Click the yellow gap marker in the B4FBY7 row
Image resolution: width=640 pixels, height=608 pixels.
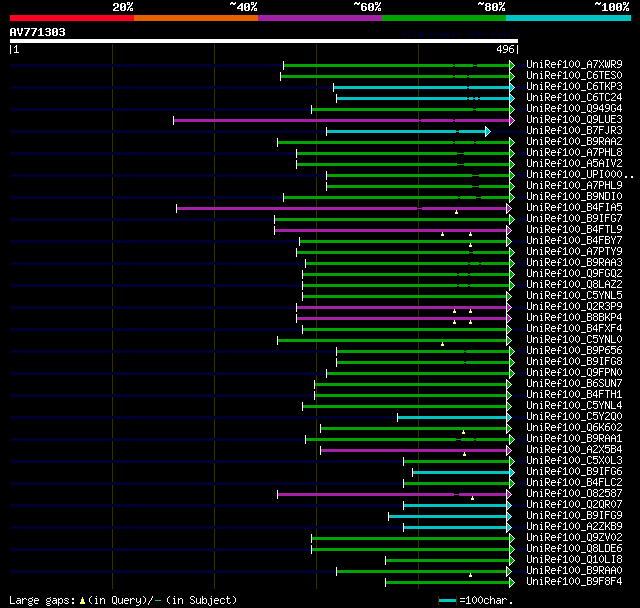(471, 245)
